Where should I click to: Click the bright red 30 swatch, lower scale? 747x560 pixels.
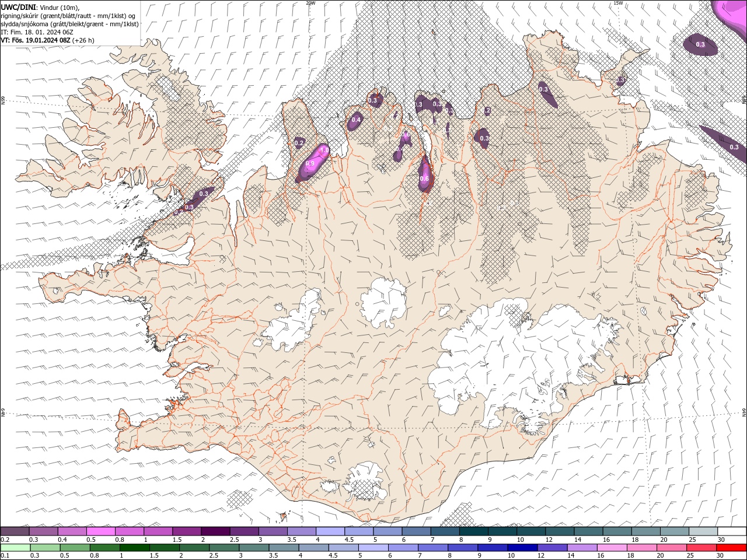[732, 548]
